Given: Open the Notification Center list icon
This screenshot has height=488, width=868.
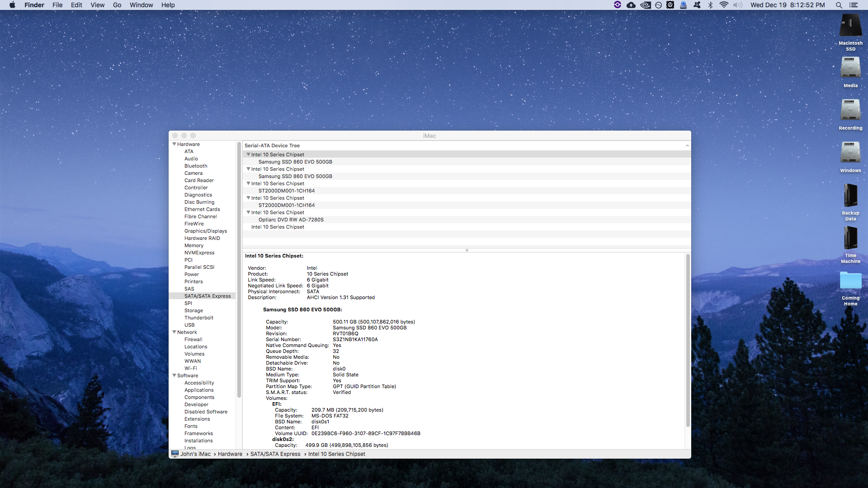Looking at the screenshot, I should tap(853, 5).
